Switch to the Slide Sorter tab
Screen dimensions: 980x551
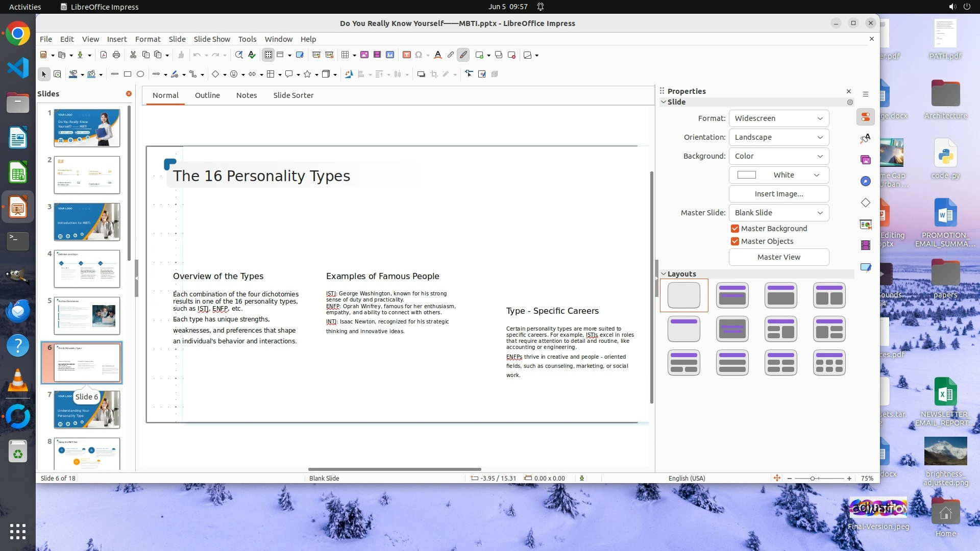click(x=293, y=95)
